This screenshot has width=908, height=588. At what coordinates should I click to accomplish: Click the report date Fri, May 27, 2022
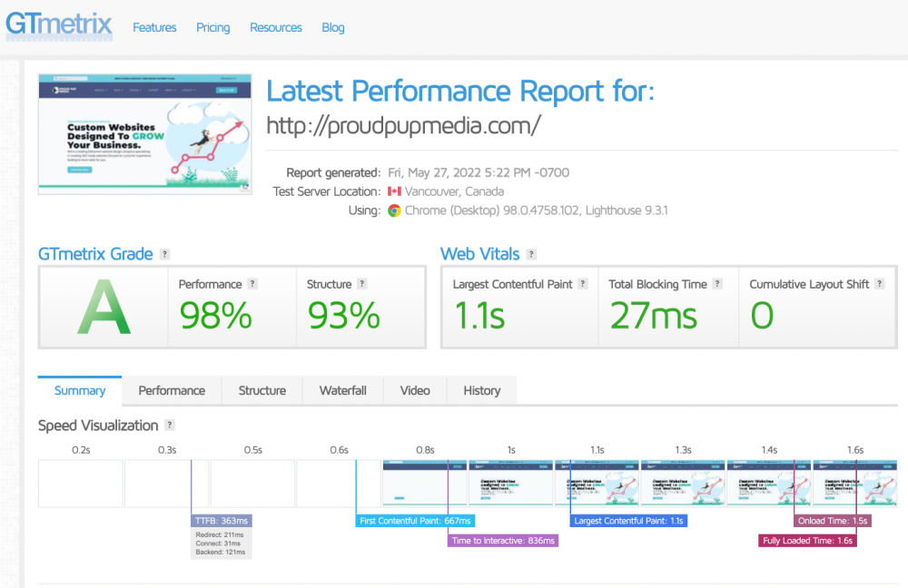[479, 172]
